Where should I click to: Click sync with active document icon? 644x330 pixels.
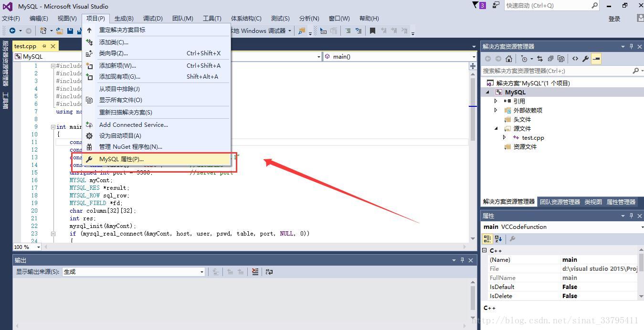[x=540, y=59]
